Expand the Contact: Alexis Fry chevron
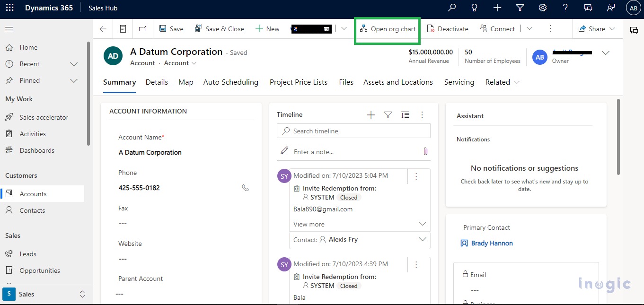This screenshot has height=305, width=644. click(x=423, y=240)
